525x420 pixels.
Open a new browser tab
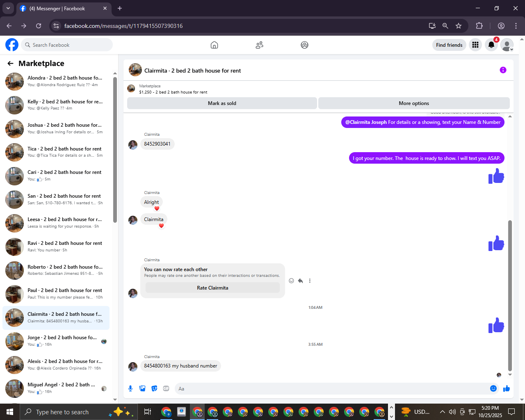point(120,8)
